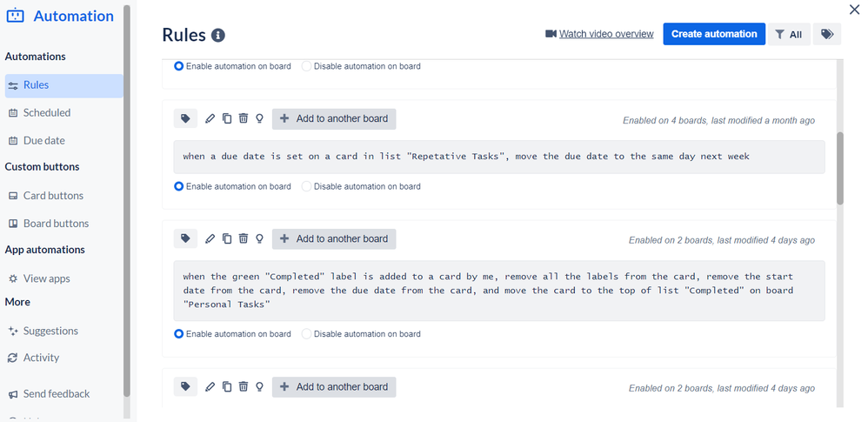Click the Repetative Tasks rule description text box
Screen dimensions: 868x422
point(499,157)
